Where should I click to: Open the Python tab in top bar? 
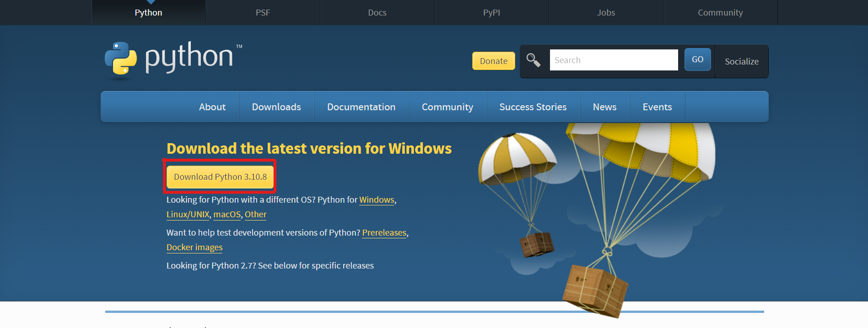(x=149, y=12)
